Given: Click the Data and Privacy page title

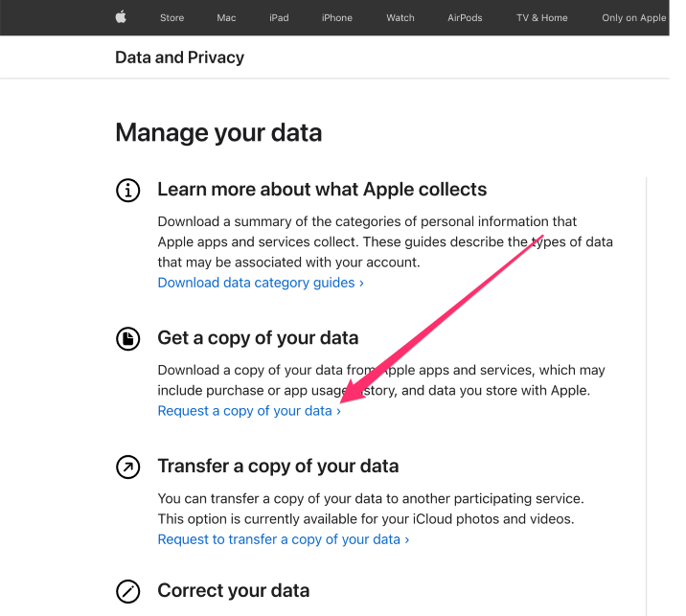Looking at the screenshot, I should coord(179,57).
